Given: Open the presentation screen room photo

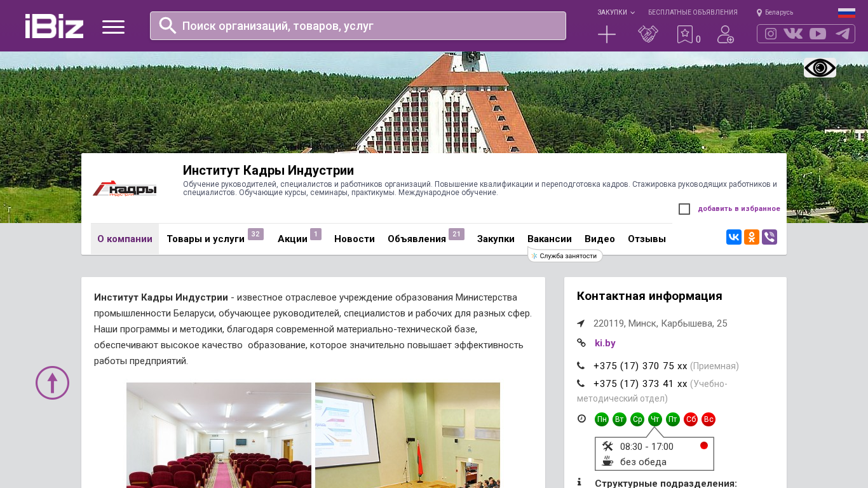Looking at the screenshot, I should pyautogui.click(x=407, y=435).
